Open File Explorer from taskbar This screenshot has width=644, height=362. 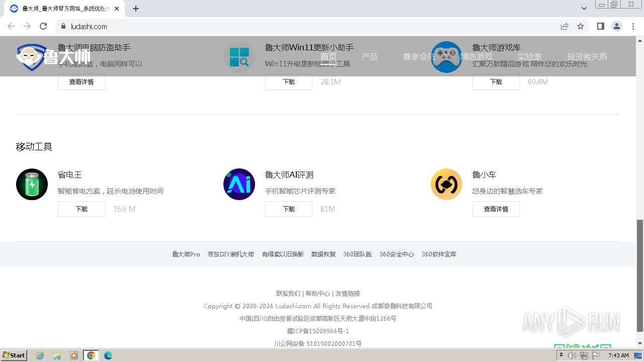coord(57,355)
